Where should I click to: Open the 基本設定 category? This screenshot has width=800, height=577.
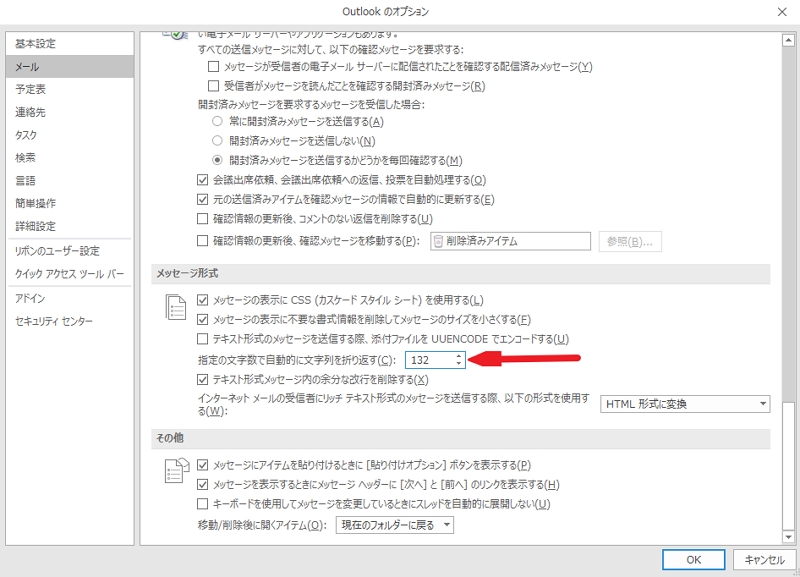69,44
